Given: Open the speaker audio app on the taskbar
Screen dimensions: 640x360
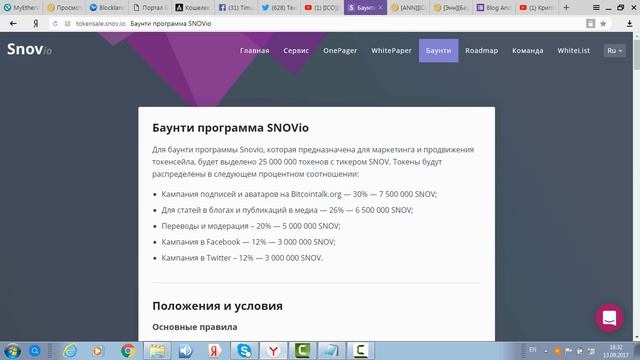Looking at the screenshot, I should (x=185, y=351).
